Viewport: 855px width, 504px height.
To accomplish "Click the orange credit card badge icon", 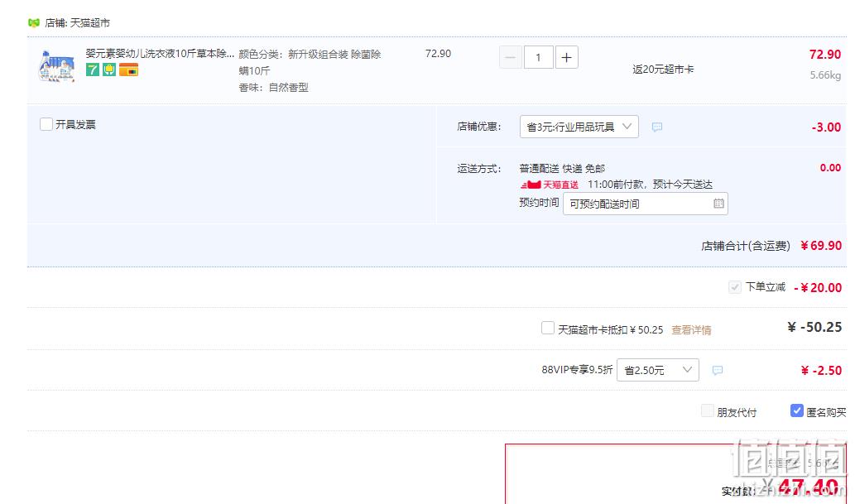I will tap(128, 70).
